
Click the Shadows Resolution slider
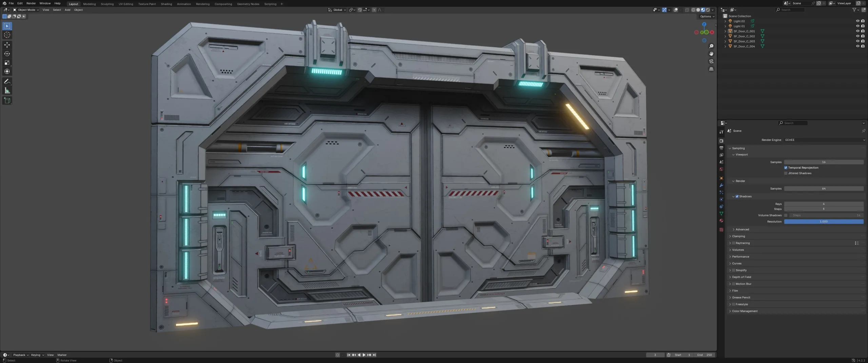coord(824,221)
